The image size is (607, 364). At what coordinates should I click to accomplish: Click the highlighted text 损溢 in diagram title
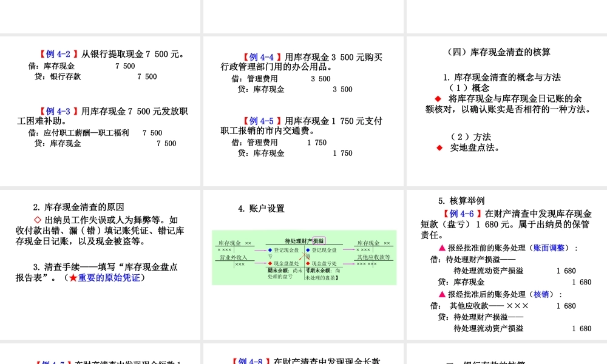pos(320,241)
